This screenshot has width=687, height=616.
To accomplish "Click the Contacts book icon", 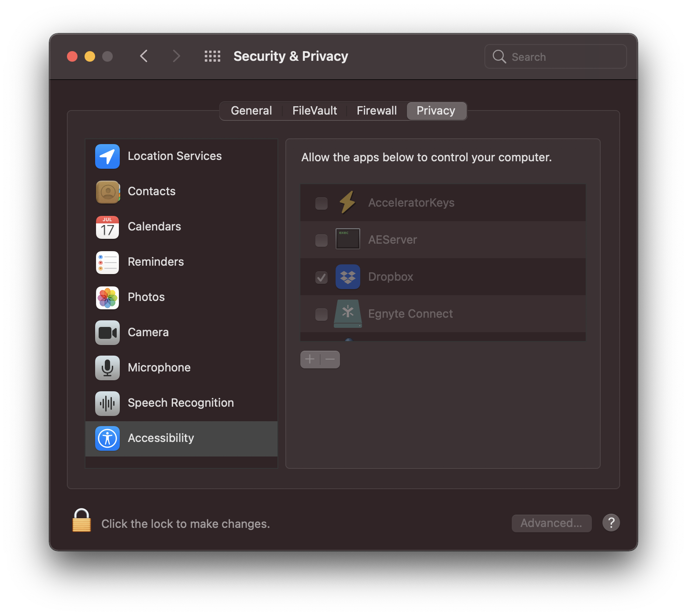I will click(107, 192).
